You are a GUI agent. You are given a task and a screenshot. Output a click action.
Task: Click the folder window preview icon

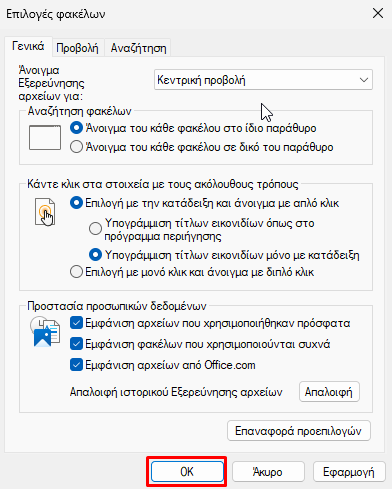click(45, 138)
